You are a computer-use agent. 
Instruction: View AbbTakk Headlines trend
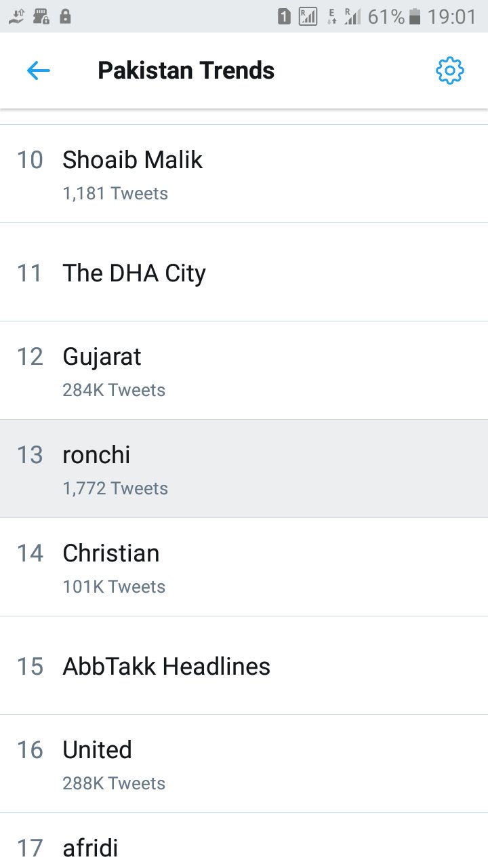pos(166,667)
